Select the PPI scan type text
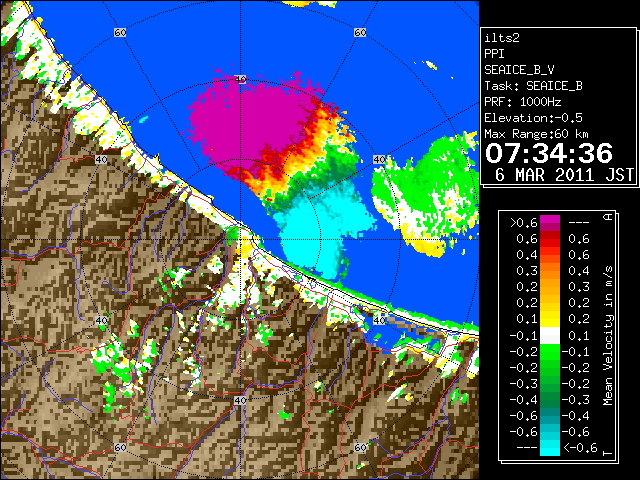This screenshot has height=480, width=640. [494, 54]
